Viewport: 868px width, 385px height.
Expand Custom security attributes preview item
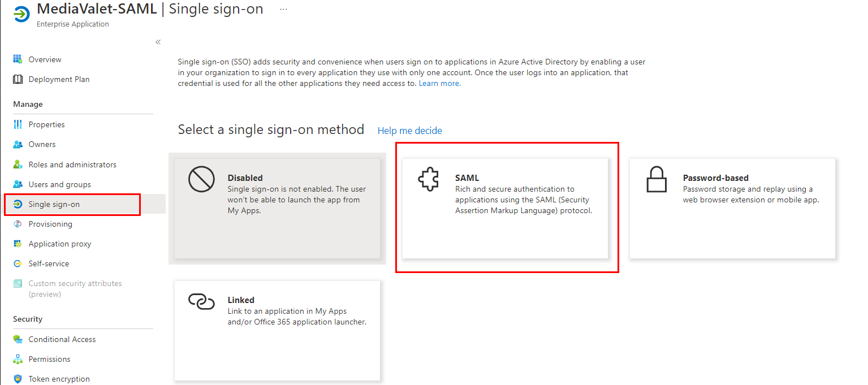(75, 288)
